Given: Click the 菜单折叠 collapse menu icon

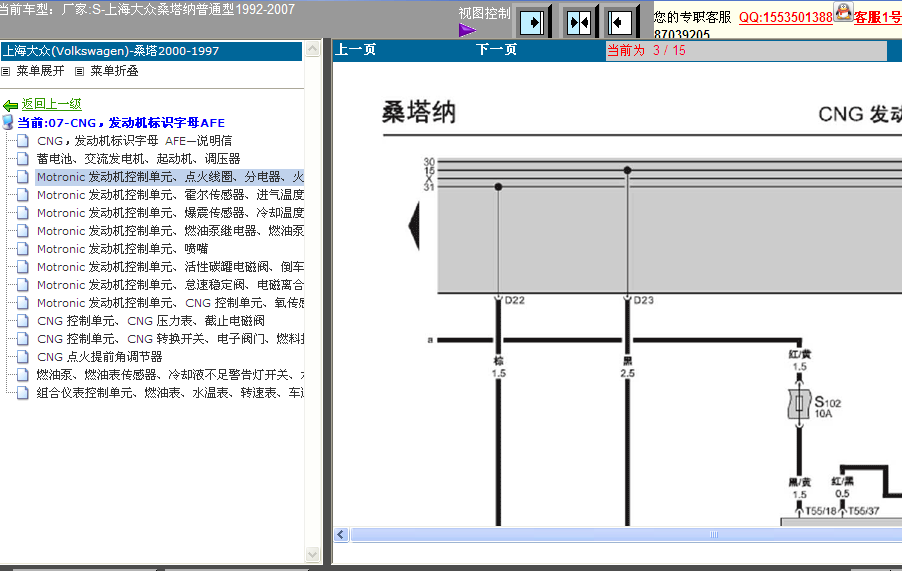Looking at the screenshot, I should click(x=79, y=71).
